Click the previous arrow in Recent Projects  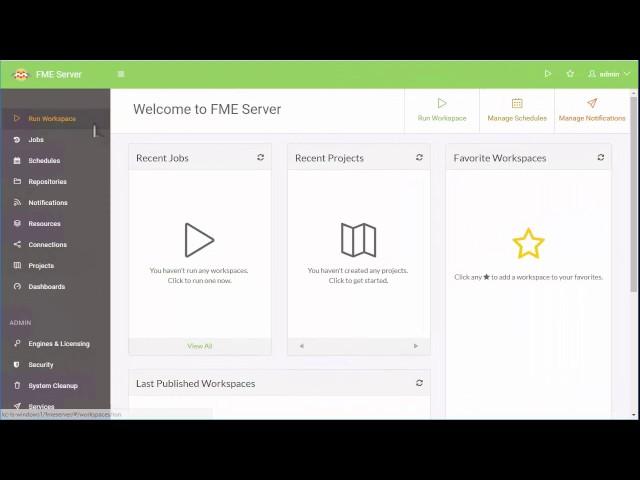pos(302,346)
